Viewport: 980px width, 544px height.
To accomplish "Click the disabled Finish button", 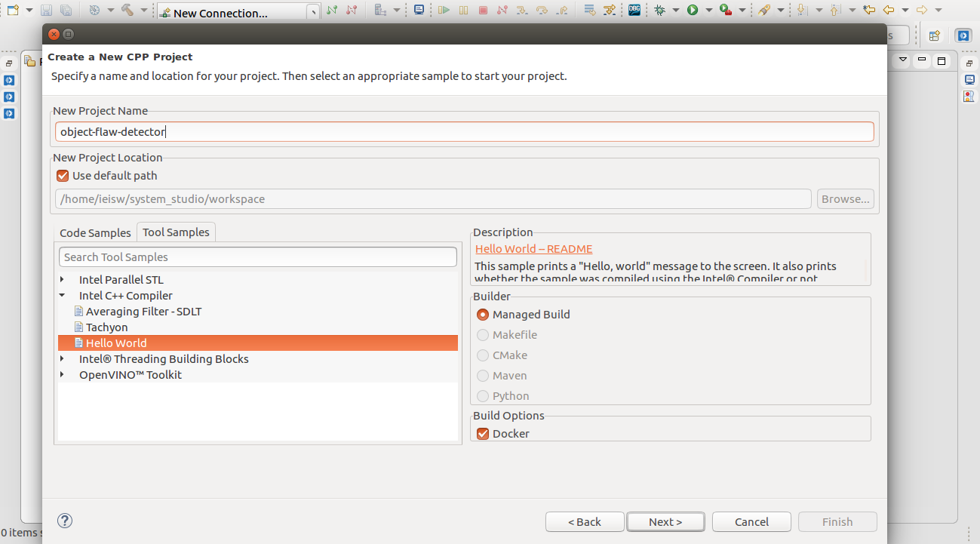I will point(837,522).
